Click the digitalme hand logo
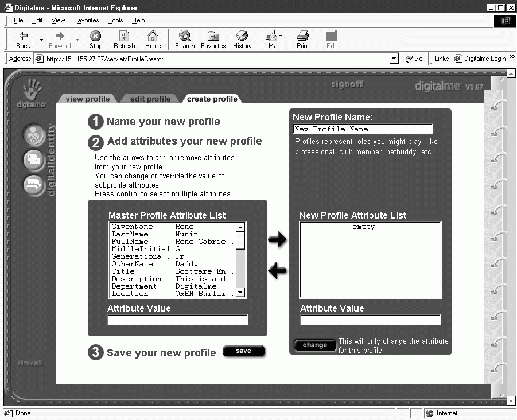This screenshot has height=420, width=517. 32,94
